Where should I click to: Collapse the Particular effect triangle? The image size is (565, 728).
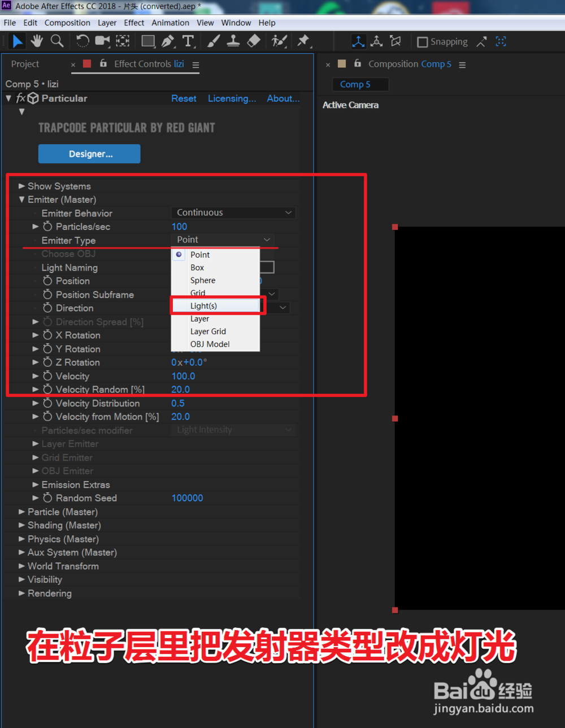click(x=8, y=98)
